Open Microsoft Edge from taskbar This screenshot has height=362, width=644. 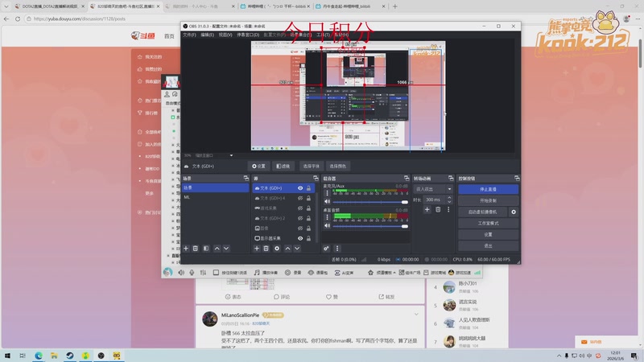(38, 356)
